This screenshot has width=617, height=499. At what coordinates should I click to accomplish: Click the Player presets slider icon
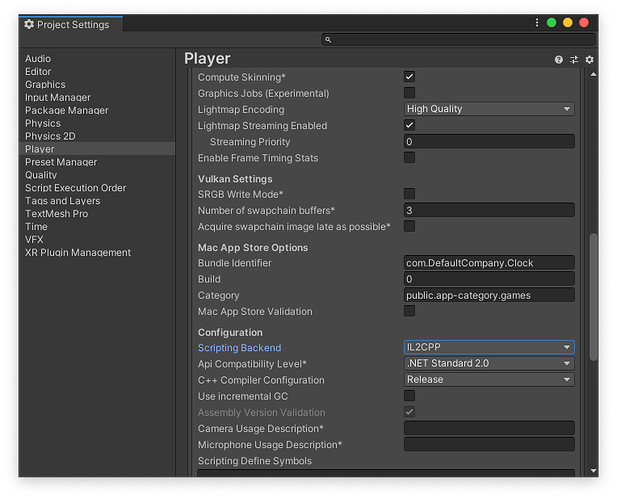[x=574, y=60]
